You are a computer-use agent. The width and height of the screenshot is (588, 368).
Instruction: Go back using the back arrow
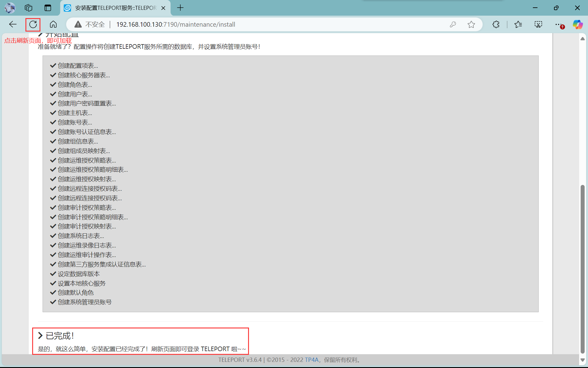[x=13, y=25]
